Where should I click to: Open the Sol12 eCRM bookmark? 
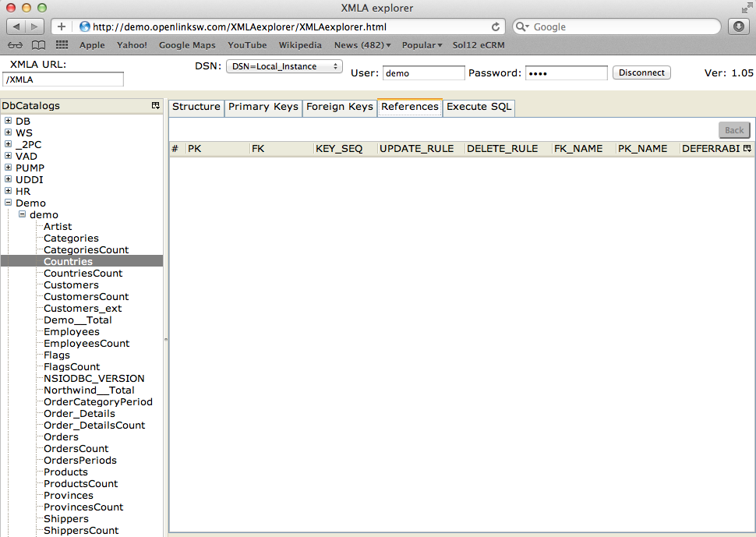point(479,45)
